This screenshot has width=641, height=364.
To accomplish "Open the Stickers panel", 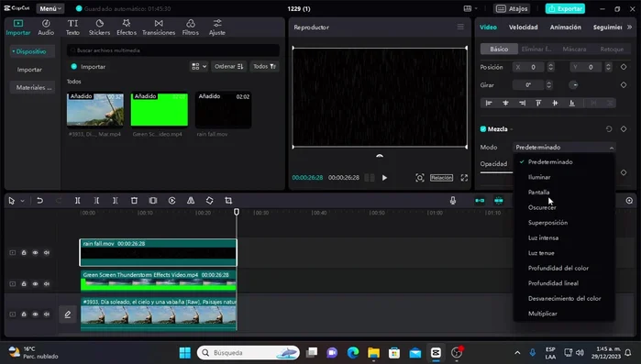I will tap(99, 28).
